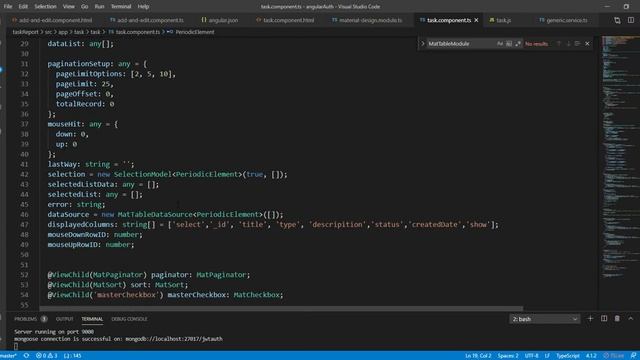Toggle Match Whole Word in find widget

pyautogui.click(x=509, y=44)
